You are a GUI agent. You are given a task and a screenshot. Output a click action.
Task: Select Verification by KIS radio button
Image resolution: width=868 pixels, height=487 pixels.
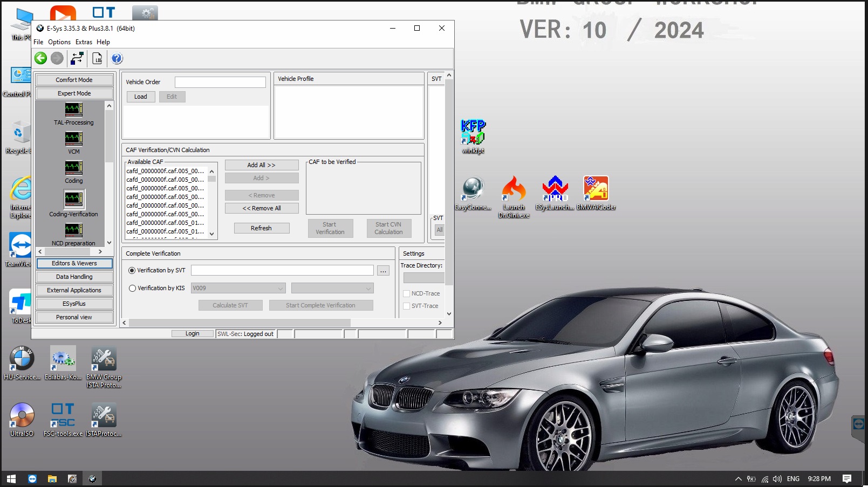132,288
